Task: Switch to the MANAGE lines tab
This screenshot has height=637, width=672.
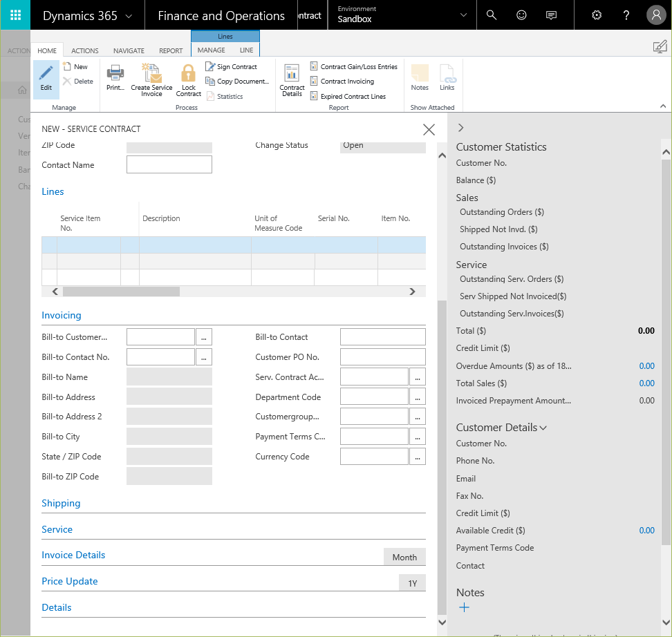Action: [x=212, y=50]
